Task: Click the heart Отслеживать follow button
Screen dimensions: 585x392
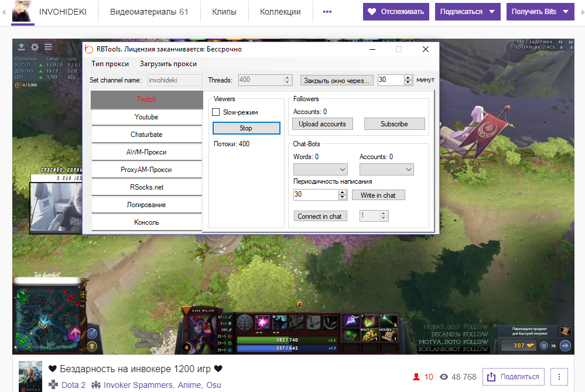Action: pos(396,12)
